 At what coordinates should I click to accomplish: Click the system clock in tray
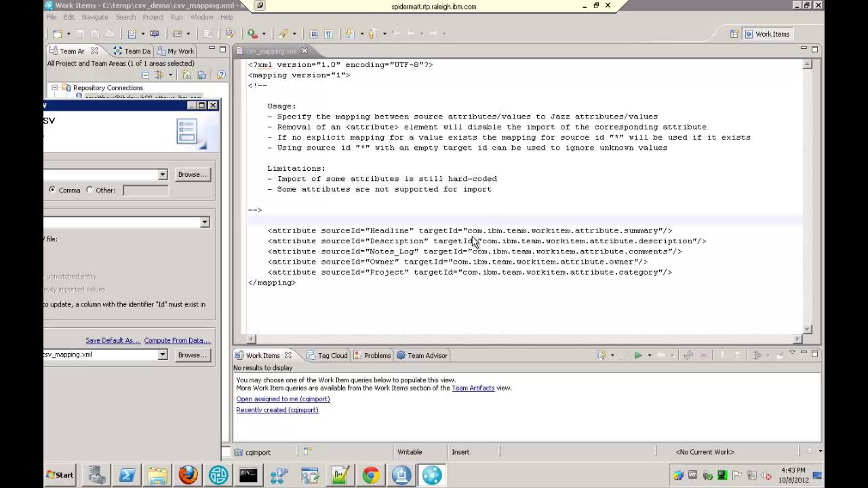tap(793, 475)
